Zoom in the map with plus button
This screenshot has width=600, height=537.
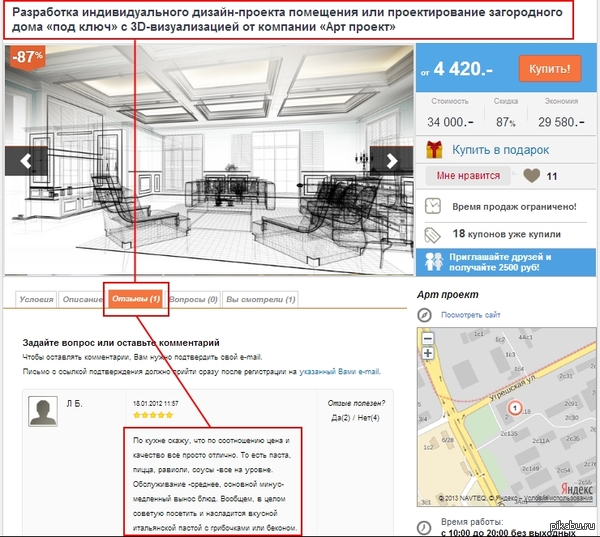coord(428,353)
